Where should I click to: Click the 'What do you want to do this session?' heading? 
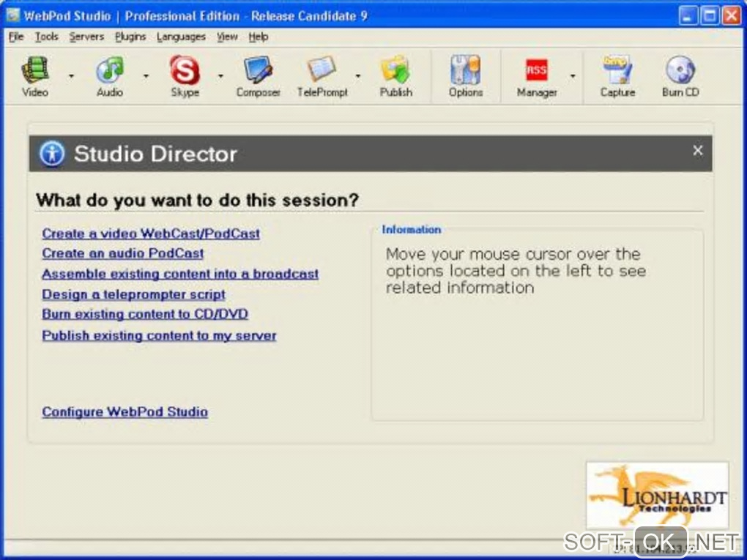[x=197, y=200]
